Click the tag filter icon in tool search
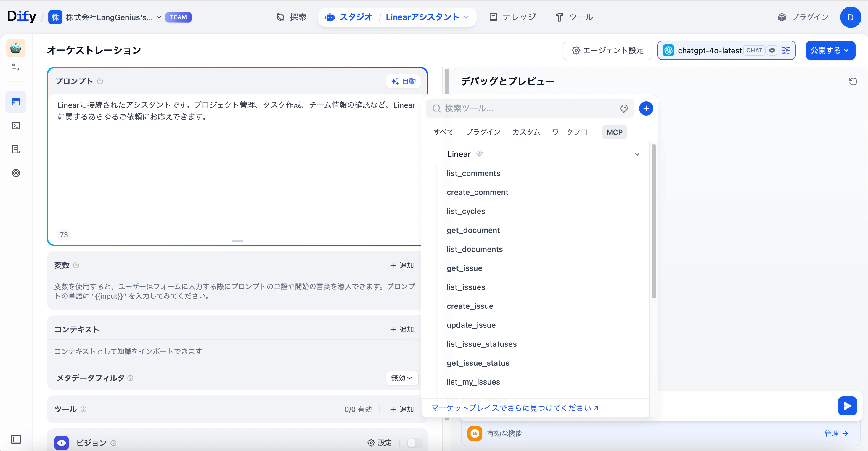This screenshot has height=451, width=868. tap(624, 108)
